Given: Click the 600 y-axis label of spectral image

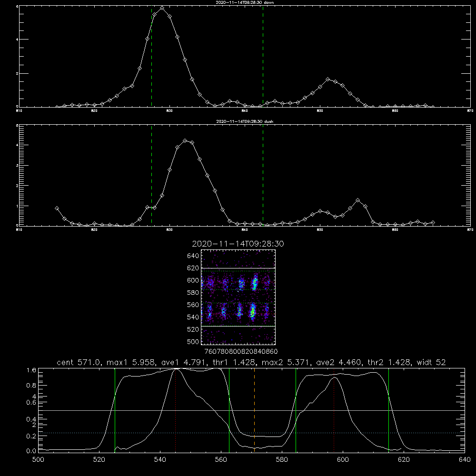Looking at the screenshot, I should [193, 280].
